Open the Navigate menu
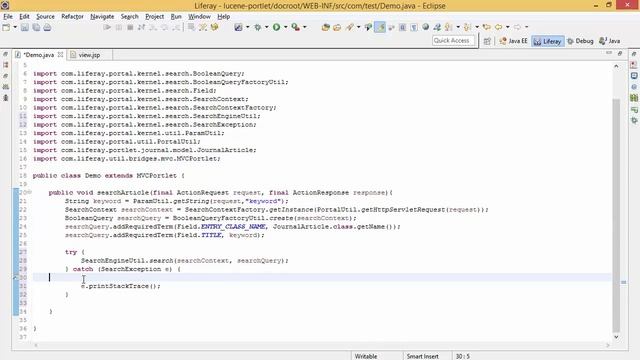 click(x=102, y=17)
